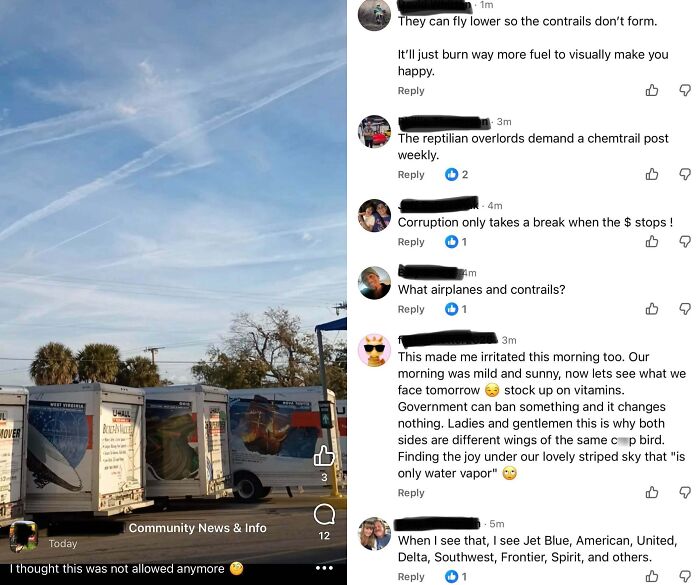Viewport: 700px width, 585px height.
Task: Open the three-dots post options menu
Action: tap(324, 568)
